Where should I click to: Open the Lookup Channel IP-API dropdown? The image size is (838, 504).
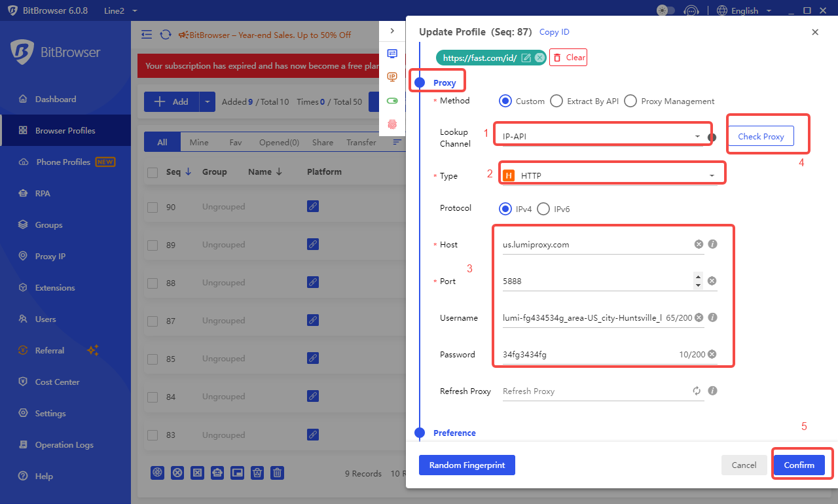coord(602,136)
